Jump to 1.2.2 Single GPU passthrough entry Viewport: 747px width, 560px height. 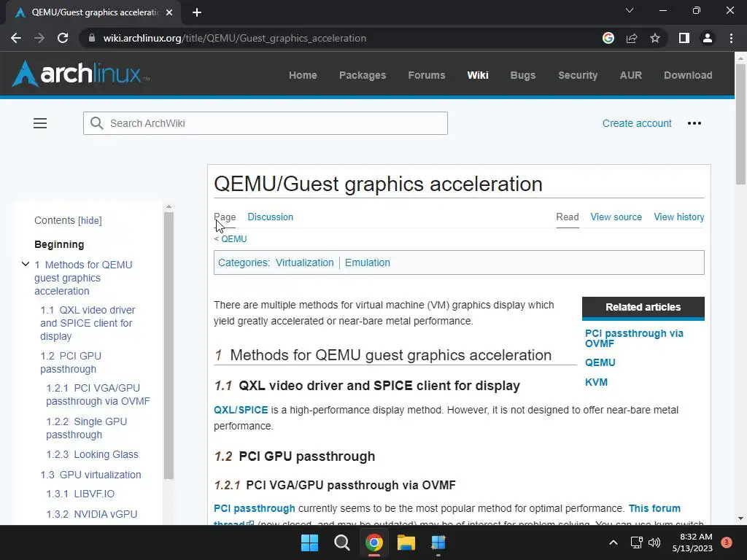(x=87, y=428)
